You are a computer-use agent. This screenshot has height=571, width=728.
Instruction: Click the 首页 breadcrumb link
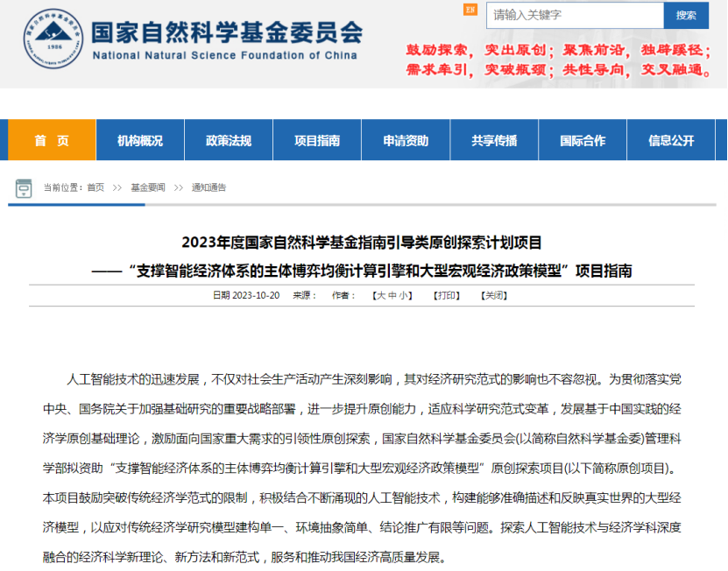(x=95, y=187)
